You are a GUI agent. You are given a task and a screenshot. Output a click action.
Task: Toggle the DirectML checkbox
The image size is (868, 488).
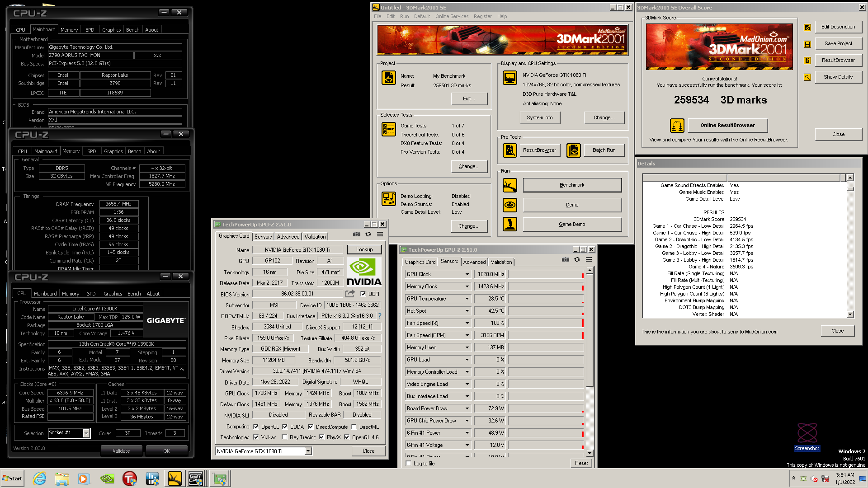click(354, 427)
